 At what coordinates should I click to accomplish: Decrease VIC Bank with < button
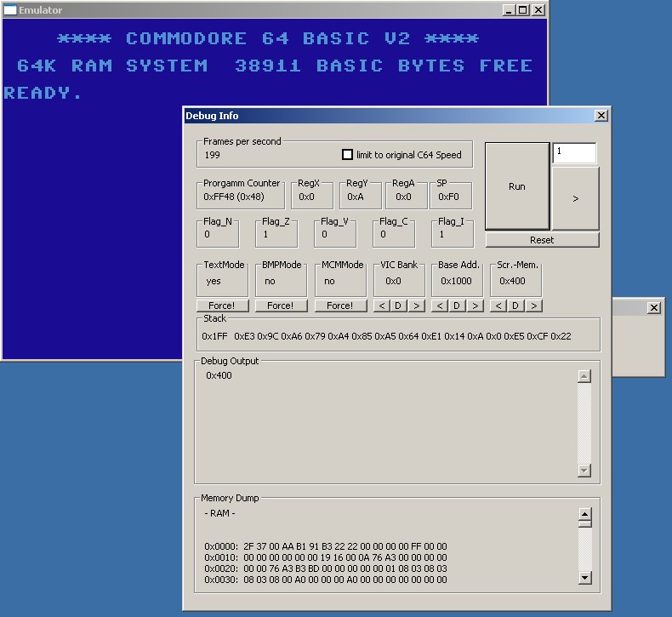[x=381, y=306]
